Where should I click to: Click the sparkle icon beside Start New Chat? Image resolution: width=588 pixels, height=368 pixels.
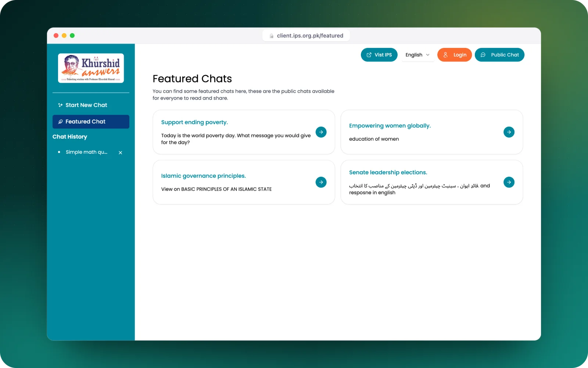(x=60, y=105)
